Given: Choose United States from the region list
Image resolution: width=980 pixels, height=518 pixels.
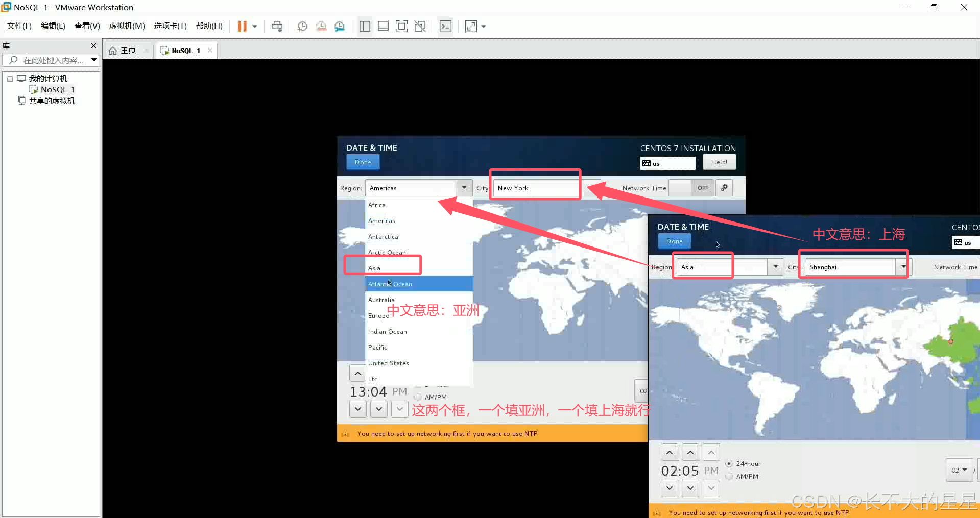Looking at the screenshot, I should tap(419, 363).
